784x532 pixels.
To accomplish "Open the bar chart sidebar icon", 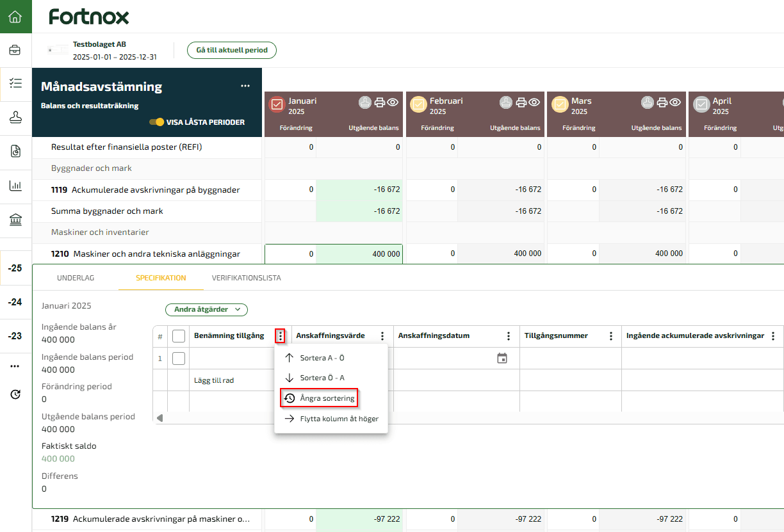I will click(x=15, y=186).
